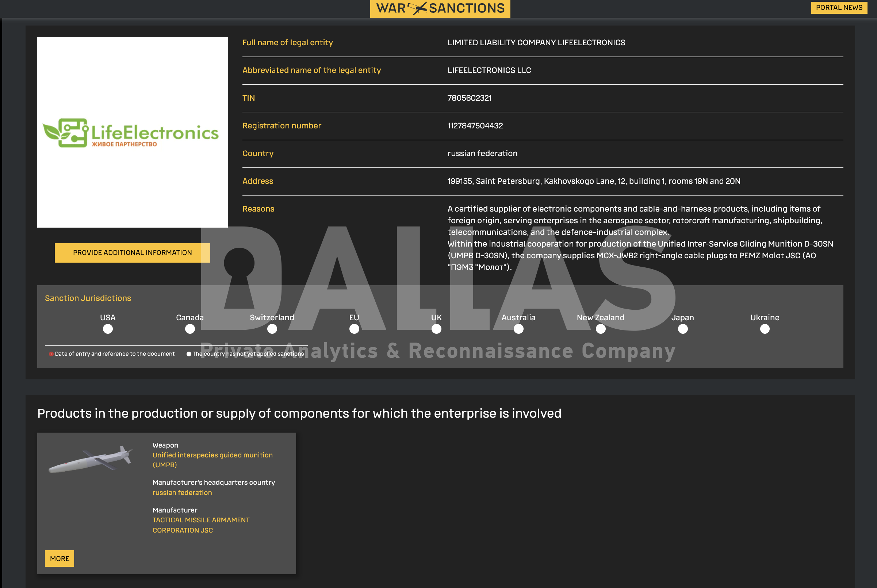Click Ukraine sanction status indicator
Screen dimensions: 877x588
click(x=765, y=329)
